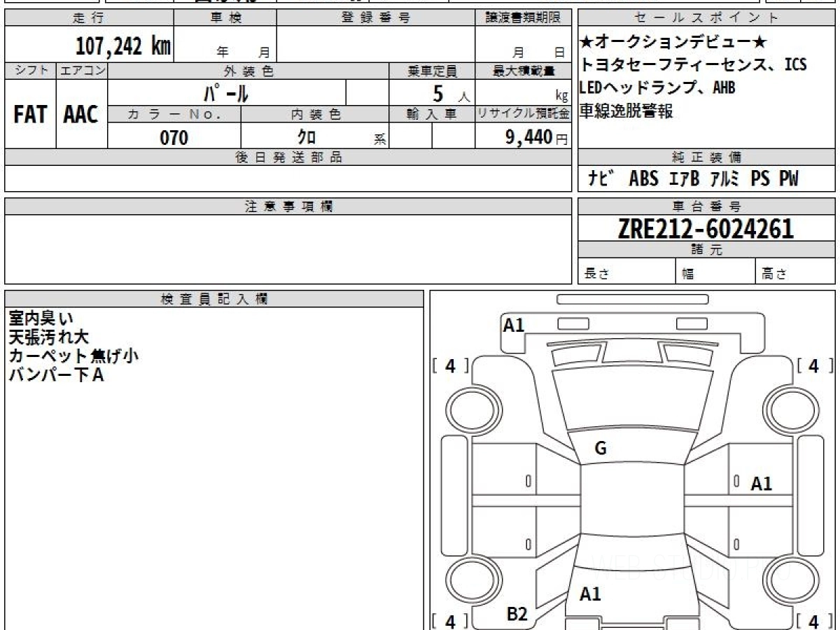840x630 pixels.
Task: Select chassis number ZRE212-6024261
Action: (706, 229)
